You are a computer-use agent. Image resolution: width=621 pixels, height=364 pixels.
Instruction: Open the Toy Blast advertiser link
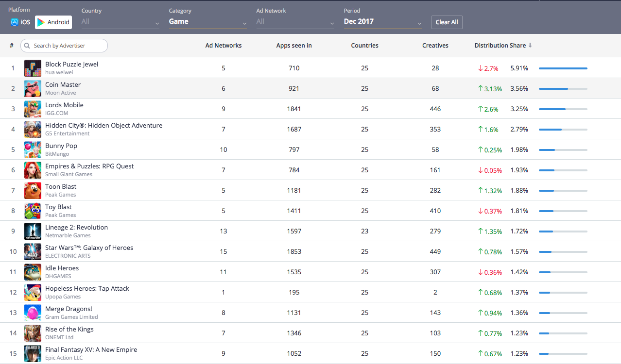tap(58, 207)
